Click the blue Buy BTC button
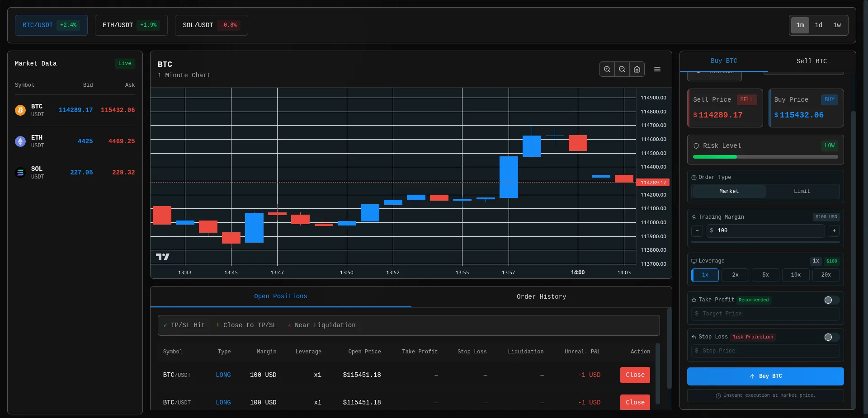 click(765, 376)
